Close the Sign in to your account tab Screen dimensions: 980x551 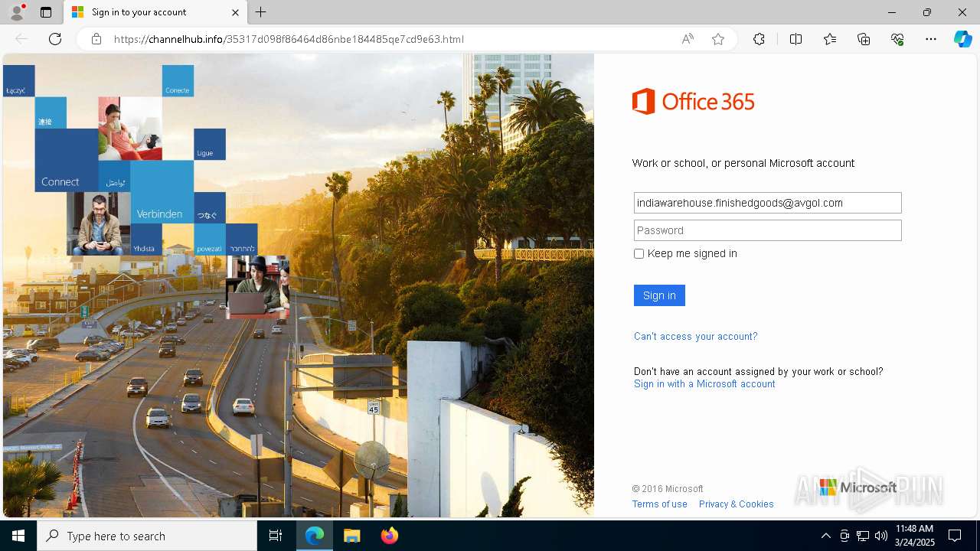click(235, 12)
